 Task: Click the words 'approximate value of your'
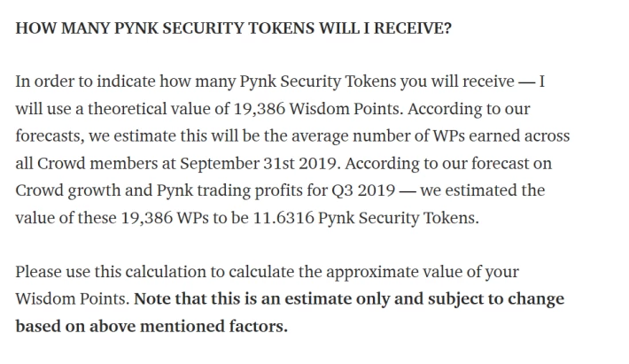pyautogui.click(x=423, y=272)
